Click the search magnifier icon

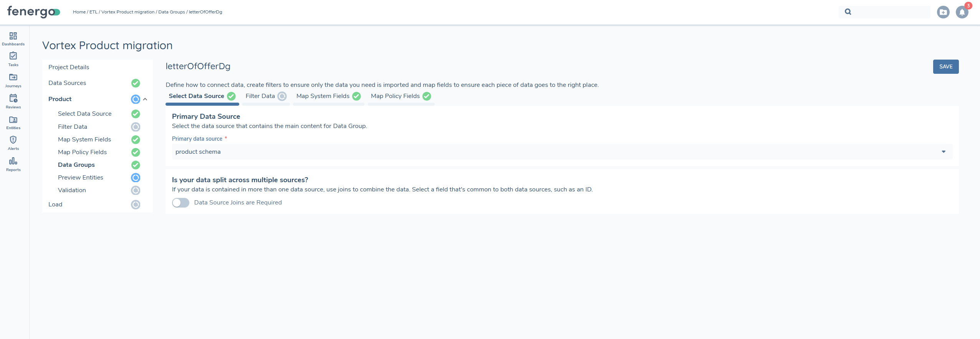848,12
